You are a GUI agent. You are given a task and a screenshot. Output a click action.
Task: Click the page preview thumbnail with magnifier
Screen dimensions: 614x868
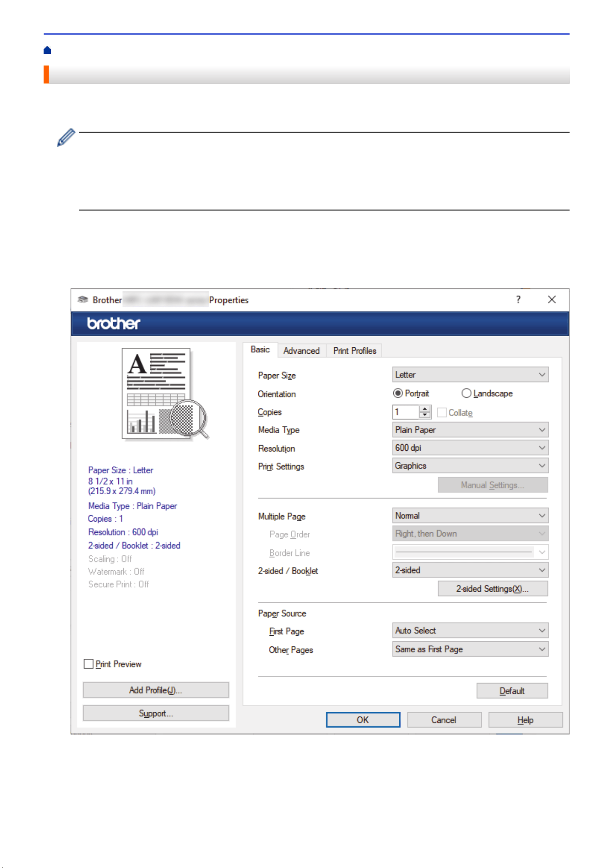click(x=165, y=394)
